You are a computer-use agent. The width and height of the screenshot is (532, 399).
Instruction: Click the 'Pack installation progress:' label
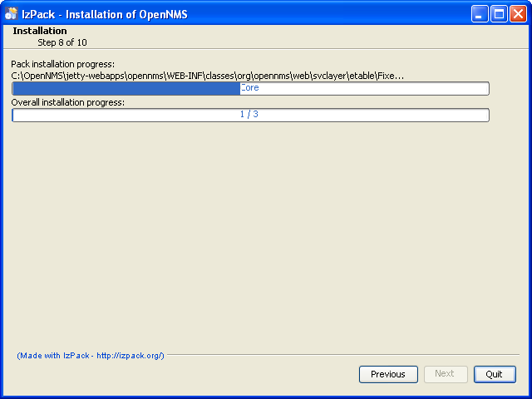click(x=63, y=64)
